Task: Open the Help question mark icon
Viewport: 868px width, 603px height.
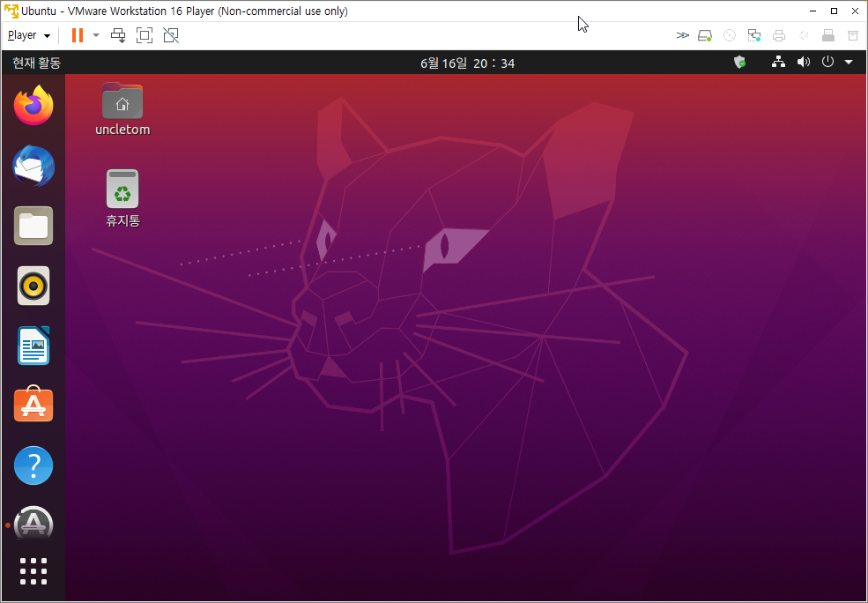Action: (x=33, y=465)
